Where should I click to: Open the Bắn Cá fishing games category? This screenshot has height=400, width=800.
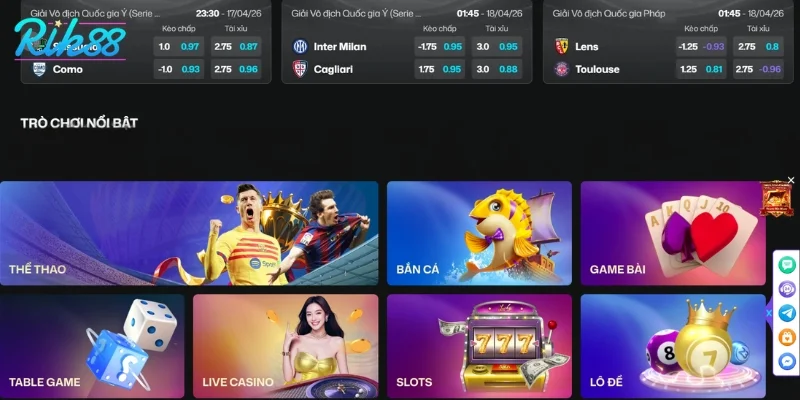point(479,233)
